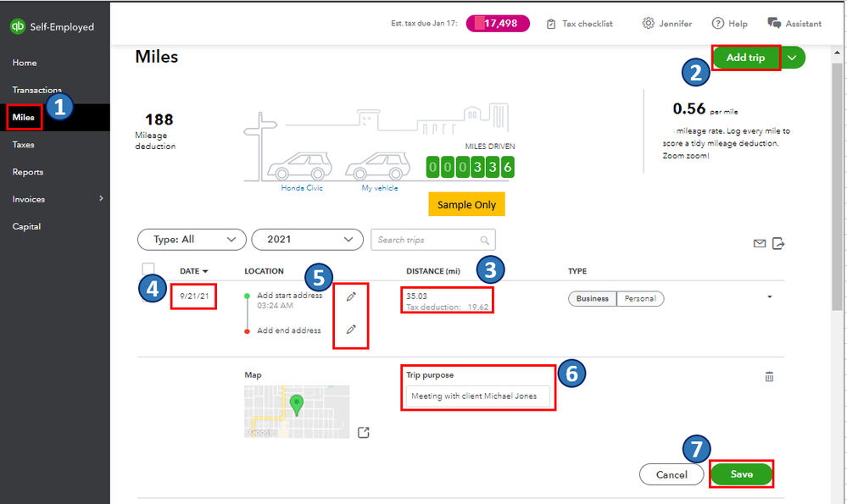Edit the start address pencil icon
The image size is (847, 504).
click(351, 296)
